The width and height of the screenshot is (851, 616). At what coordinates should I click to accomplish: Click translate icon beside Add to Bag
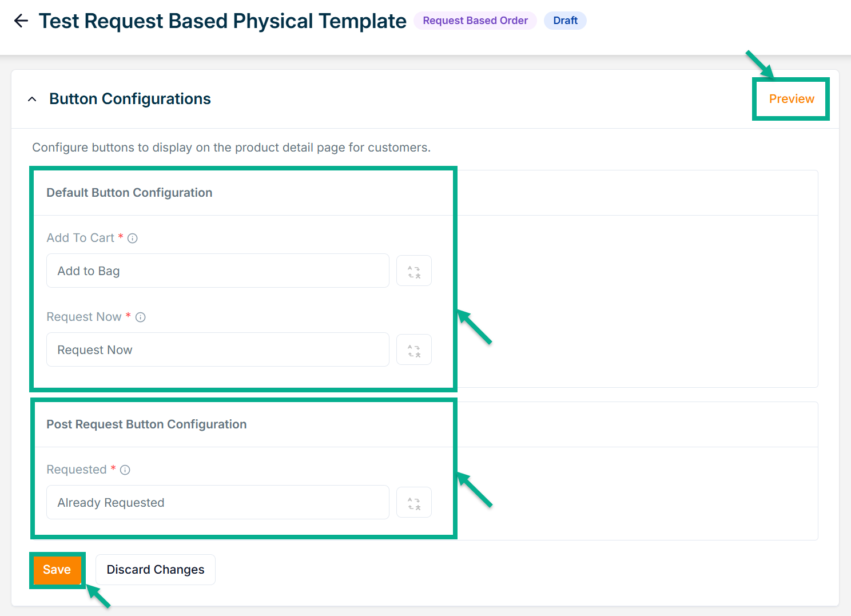pyautogui.click(x=414, y=271)
